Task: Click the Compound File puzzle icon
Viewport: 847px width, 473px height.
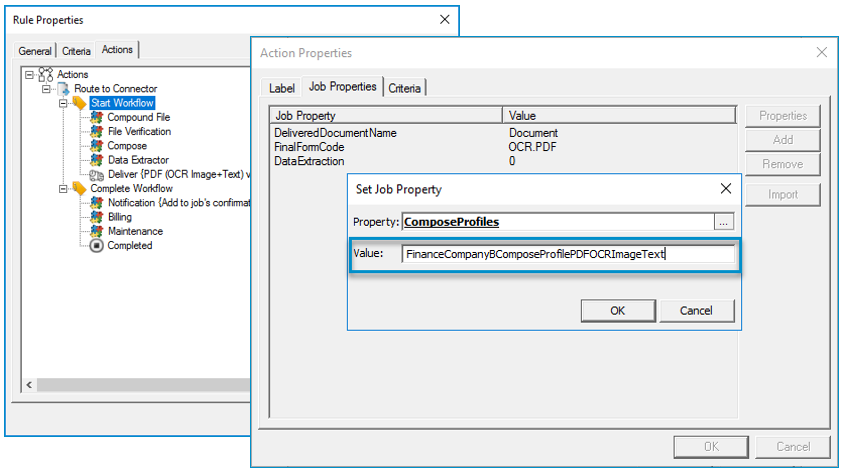Action: click(x=97, y=117)
